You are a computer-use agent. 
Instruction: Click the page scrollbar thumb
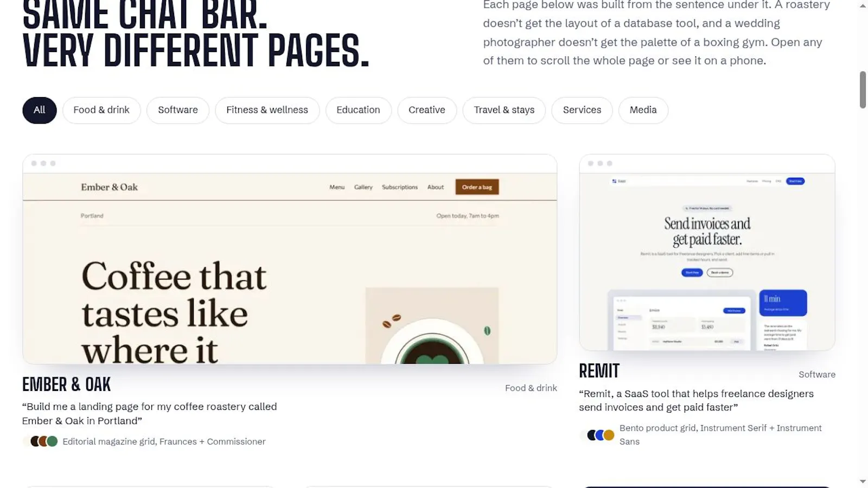(863, 89)
